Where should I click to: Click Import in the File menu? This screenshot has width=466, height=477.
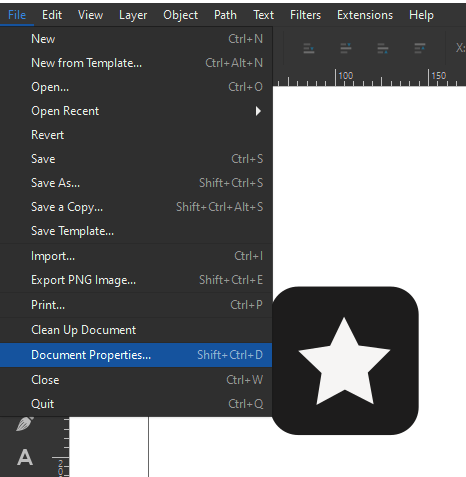[x=136, y=256]
